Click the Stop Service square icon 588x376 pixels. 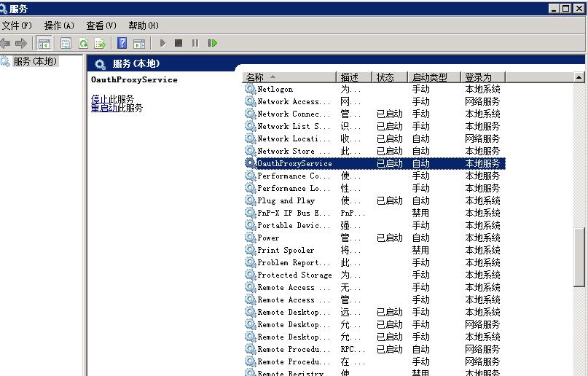pyautogui.click(x=179, y=43)
